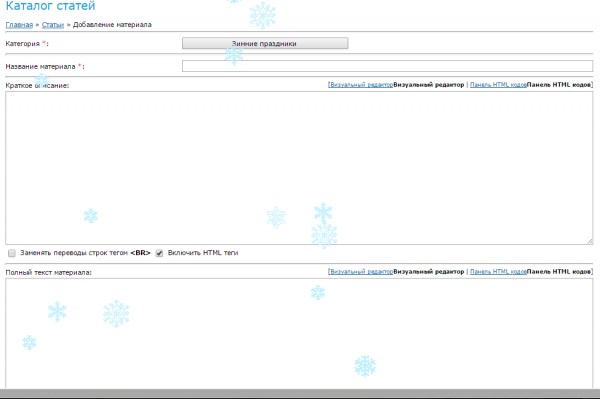The image size is (600, 399).
Task: Focus the Название материала input field
Action: [x=387, y=66]
